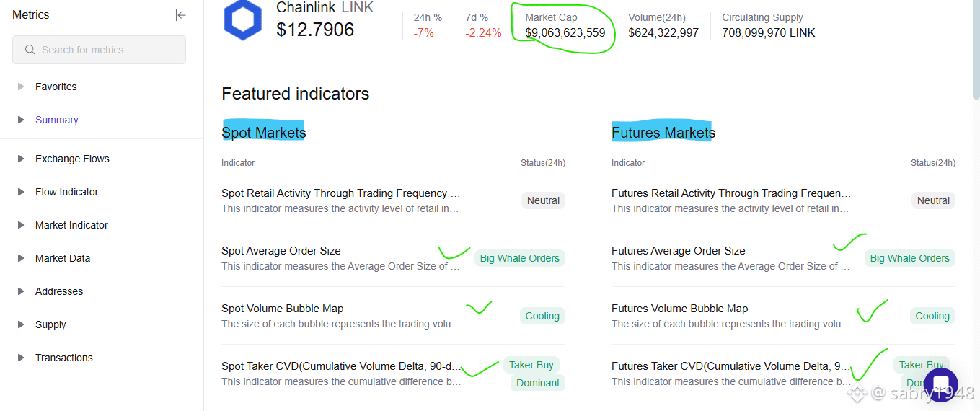Select the Summary menu item
Screen dimensions: 980x411
tap(57, 120)
